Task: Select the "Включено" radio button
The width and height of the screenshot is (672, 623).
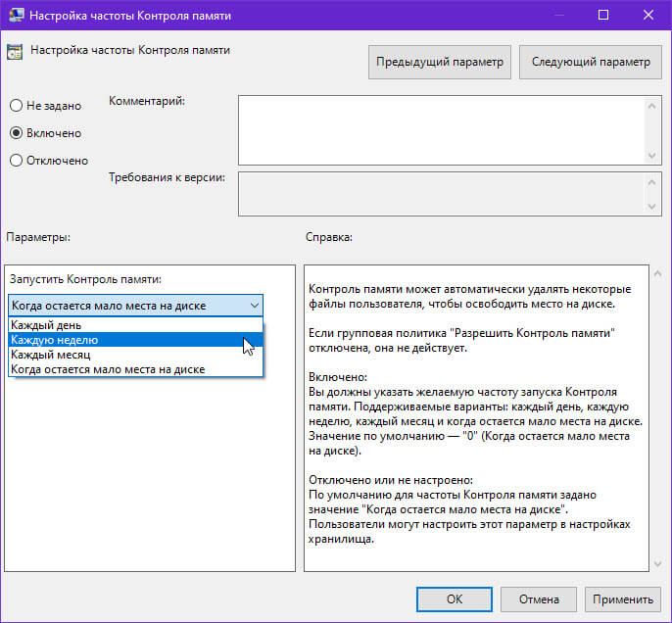Action: coord(16,133)
